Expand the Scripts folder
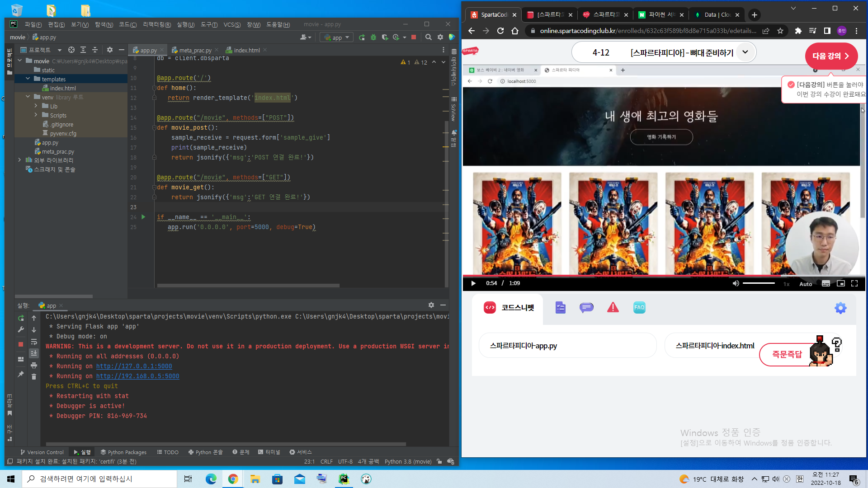The image size is (868, 488). [36, 115]
